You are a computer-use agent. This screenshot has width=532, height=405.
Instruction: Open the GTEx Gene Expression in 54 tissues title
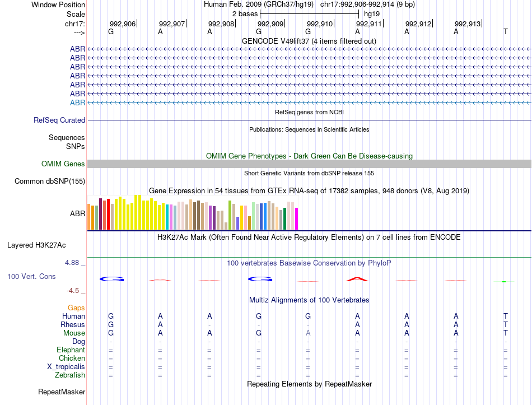[x=309, y=191]
